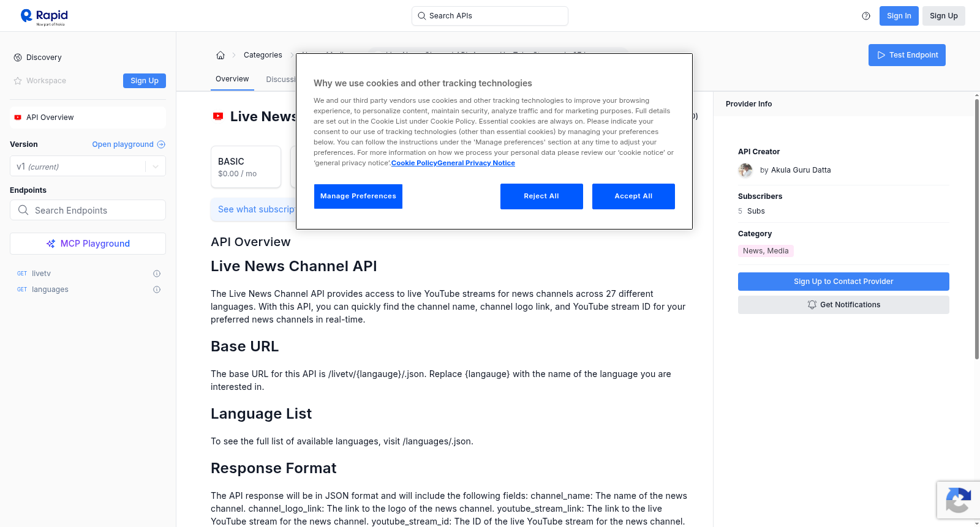Click the 'Response Format' heading

273,468
